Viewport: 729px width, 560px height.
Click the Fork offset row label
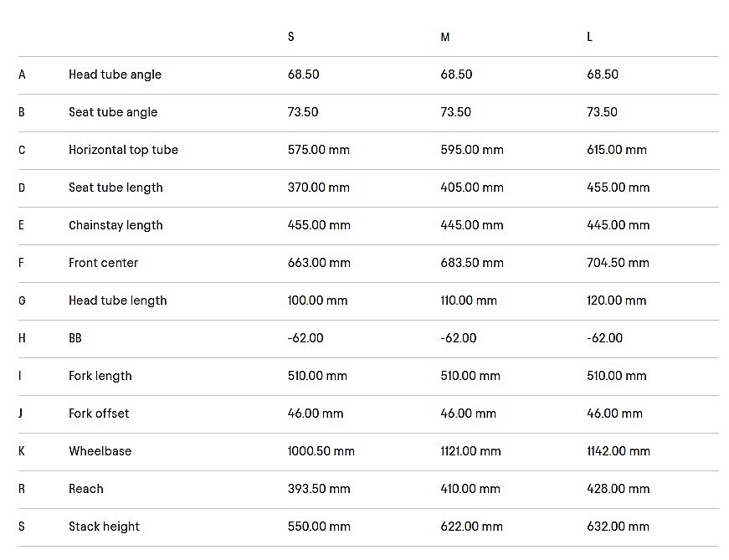[99, 414]
